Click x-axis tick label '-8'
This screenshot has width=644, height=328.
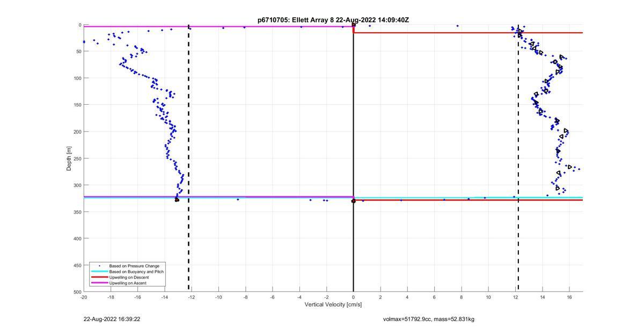tap(245, 297)
